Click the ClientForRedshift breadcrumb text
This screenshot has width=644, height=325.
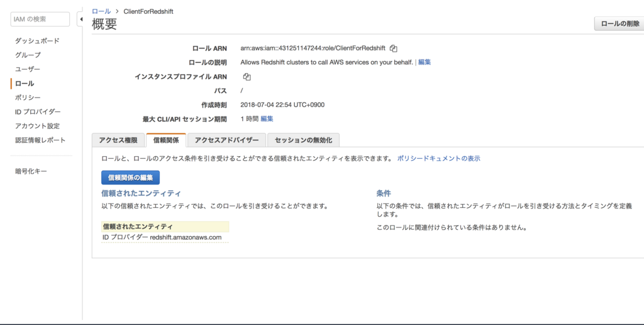pos(148,11)
